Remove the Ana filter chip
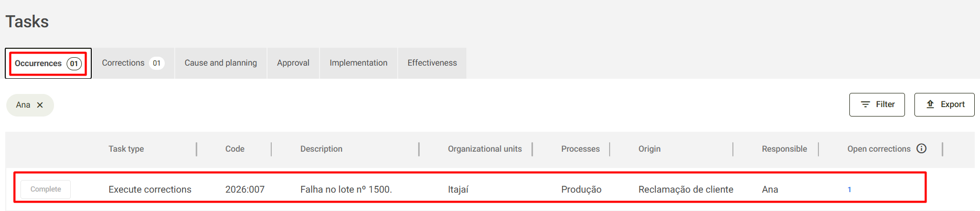This screenshot has height=211, width=980. 40,105
